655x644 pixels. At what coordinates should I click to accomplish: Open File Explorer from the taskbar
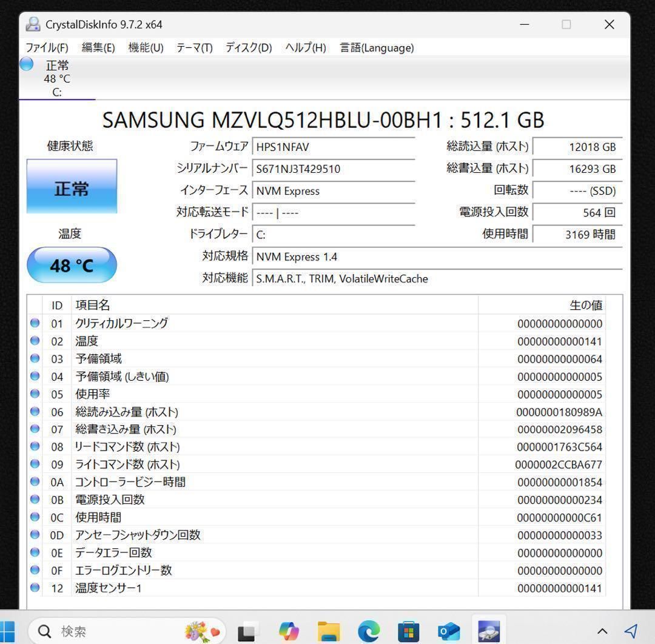pos(328,631)
